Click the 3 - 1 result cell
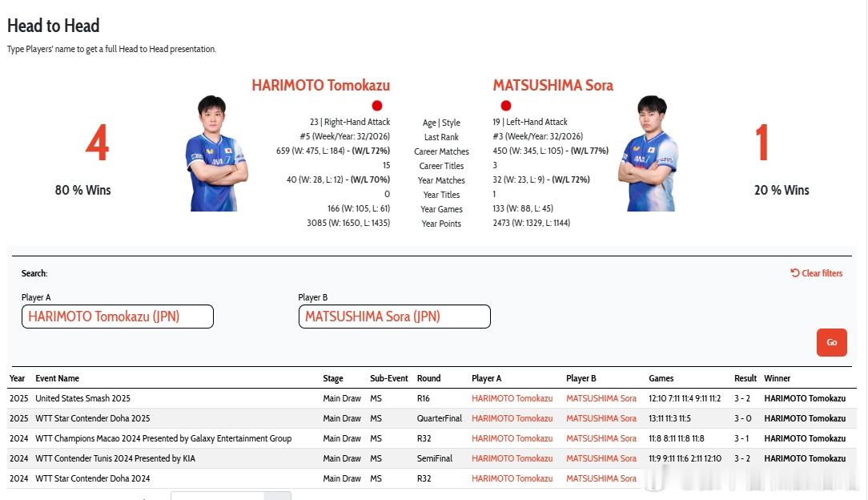868x500 pixels. point(741,438)
